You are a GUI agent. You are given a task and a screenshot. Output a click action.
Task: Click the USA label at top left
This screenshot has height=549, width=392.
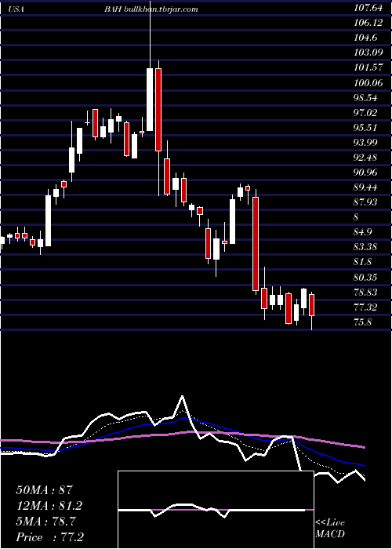16,9
